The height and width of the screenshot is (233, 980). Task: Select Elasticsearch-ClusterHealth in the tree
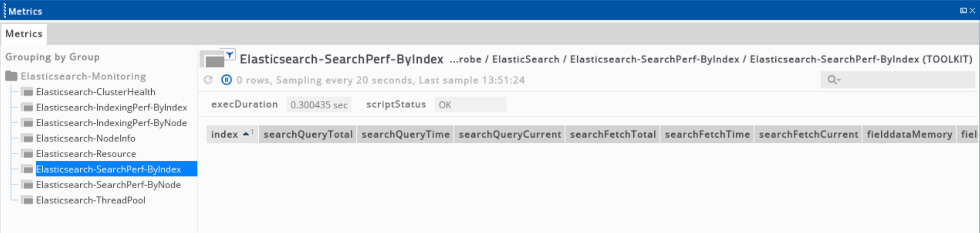click(95, 92)
